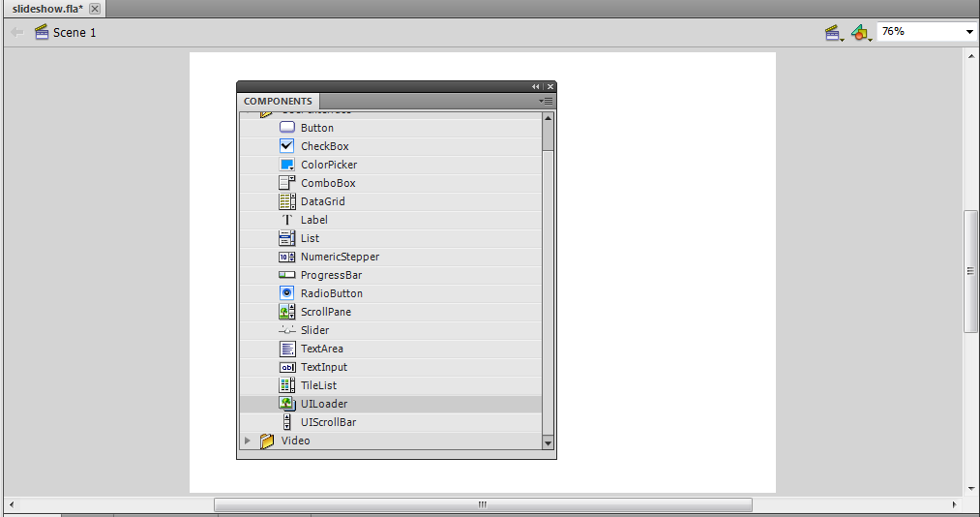980x517 pixels.
Task: Select the TextArea component icon
Action: pos(287,349)
